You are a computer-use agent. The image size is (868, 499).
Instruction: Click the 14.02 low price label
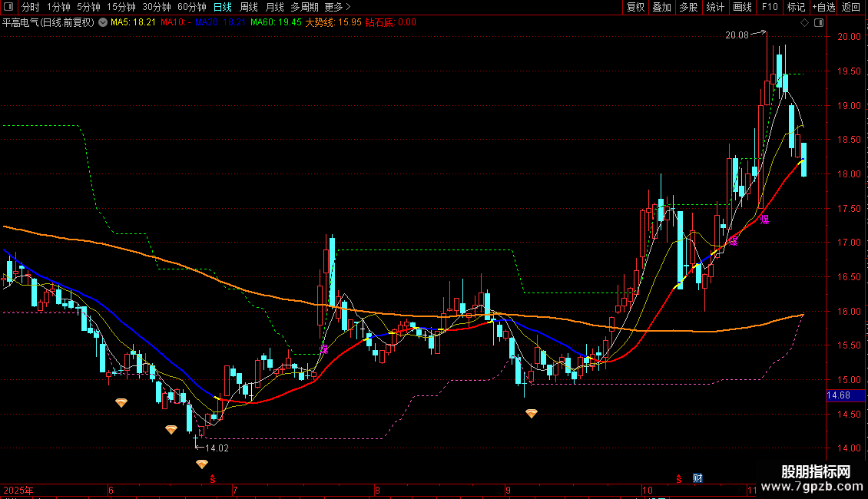[x=217, y=448]
